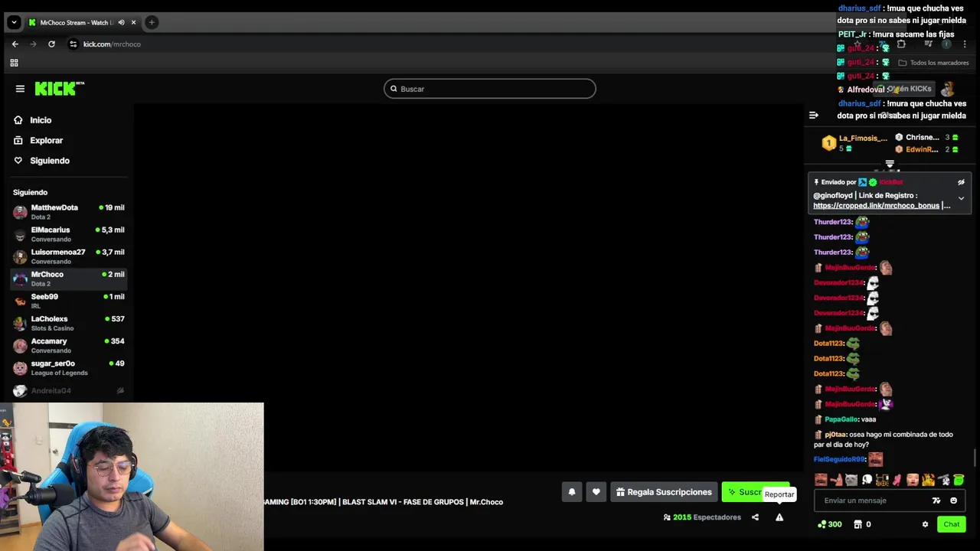This screenshot has height=551, width=980.
Task: Insert the white skull quick emote
Action: pyautogui.click(x=867, y=480)
